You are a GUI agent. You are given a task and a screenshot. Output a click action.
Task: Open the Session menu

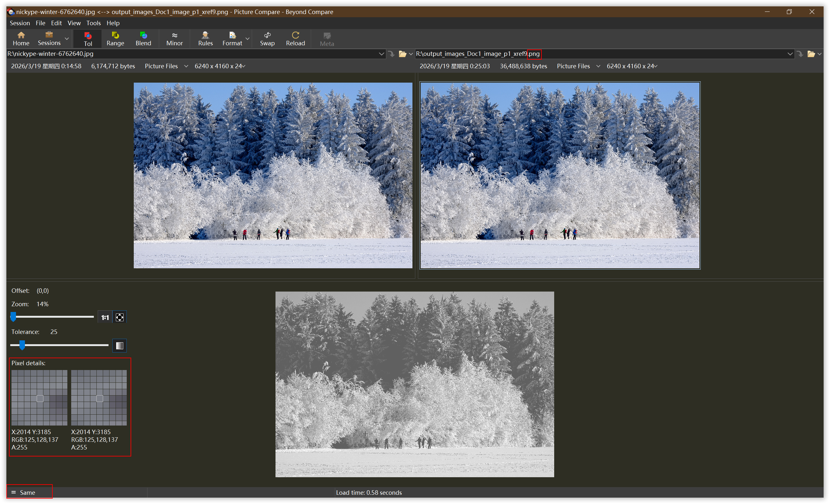pyautogui.click(x=19, y=23)
